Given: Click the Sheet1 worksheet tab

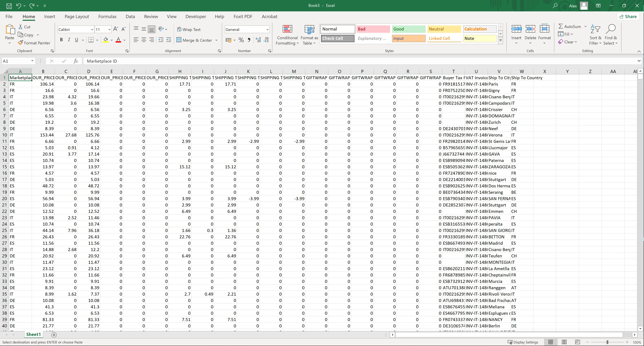Looking at the screenshot, I should (x=33, y=334).
